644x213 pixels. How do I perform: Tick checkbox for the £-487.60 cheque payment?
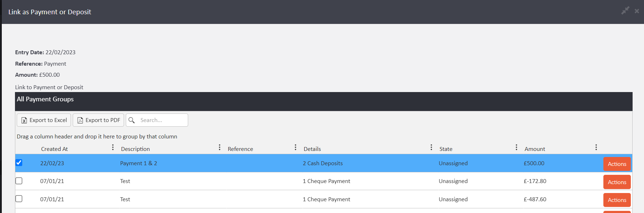pos(19,199)
